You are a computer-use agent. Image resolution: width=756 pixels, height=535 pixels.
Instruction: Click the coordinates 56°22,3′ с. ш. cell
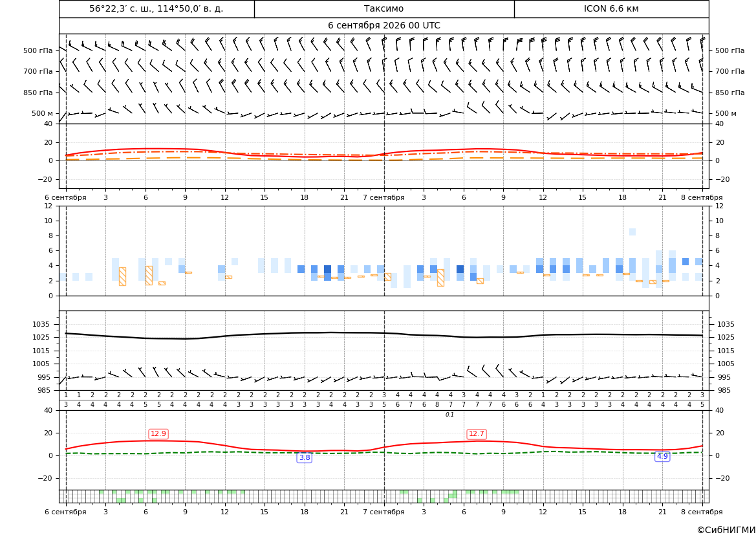coord(157,8)
